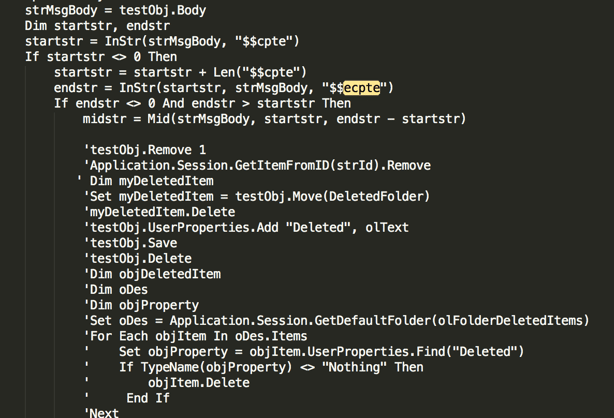Click the "'For Each objItem In oDes.Items" line

pos(195,336)
